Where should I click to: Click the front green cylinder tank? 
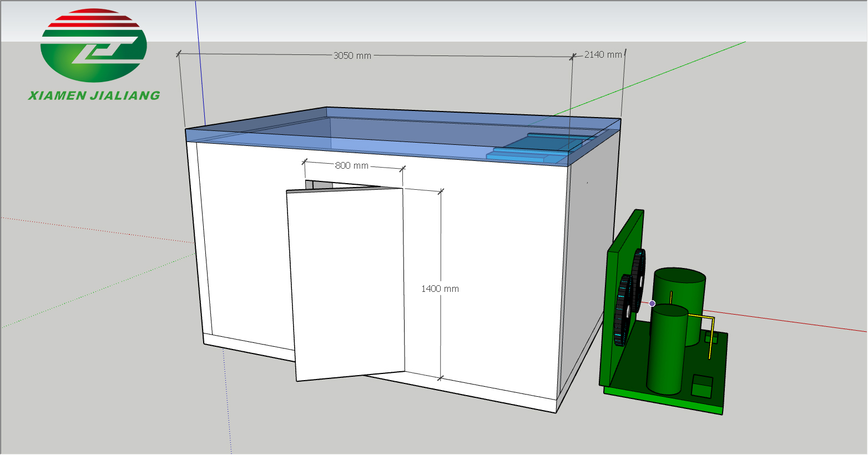click(x=668, y=350)
